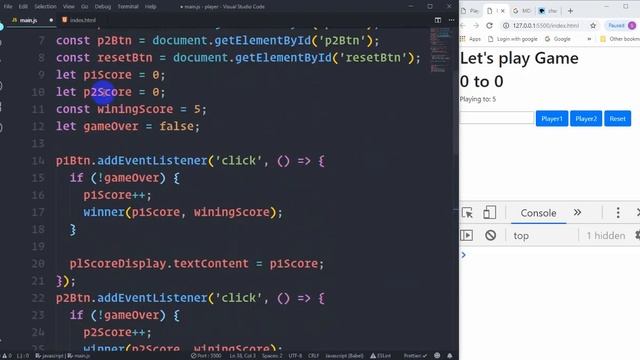
Task: Open the Selection menu
Action: [x=45, y=7]
